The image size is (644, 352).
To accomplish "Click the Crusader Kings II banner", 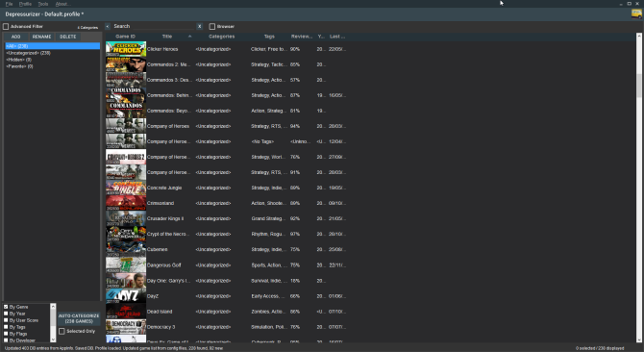I will click(x=126, y=218).
